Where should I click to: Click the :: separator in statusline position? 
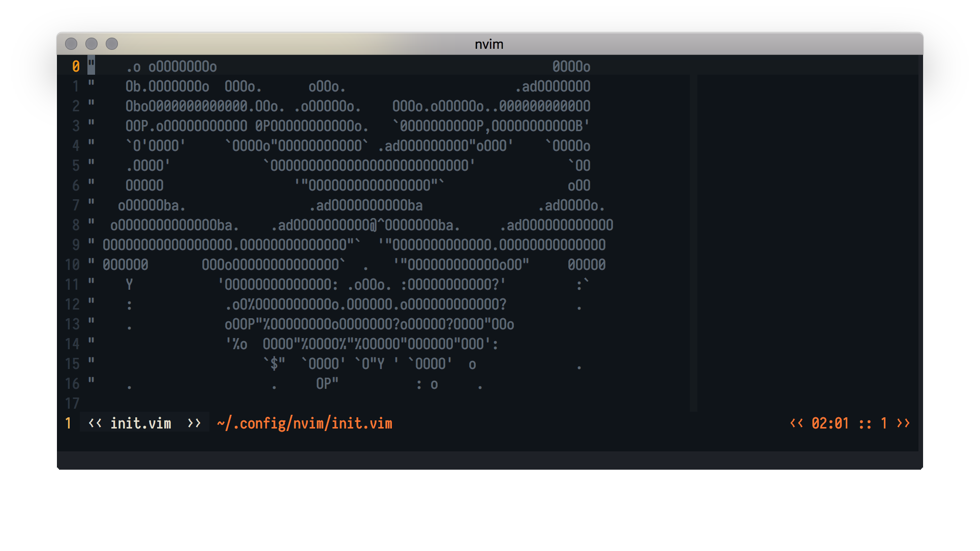[x=865, y=423]
